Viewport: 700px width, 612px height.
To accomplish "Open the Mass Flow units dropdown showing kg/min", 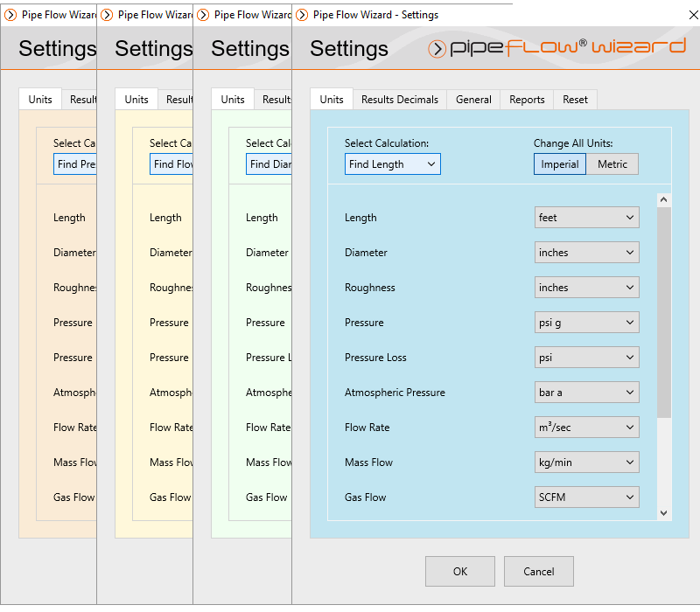I will point(586,462).
